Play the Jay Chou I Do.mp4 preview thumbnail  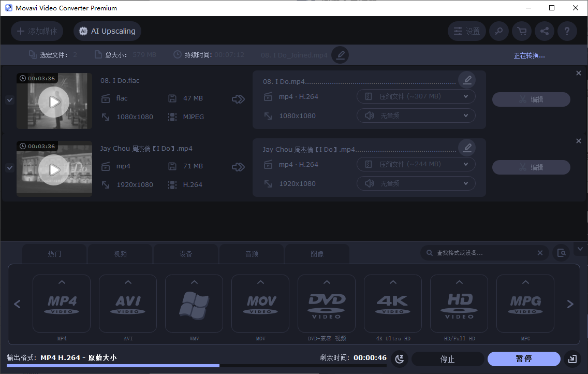click(54, 170)
